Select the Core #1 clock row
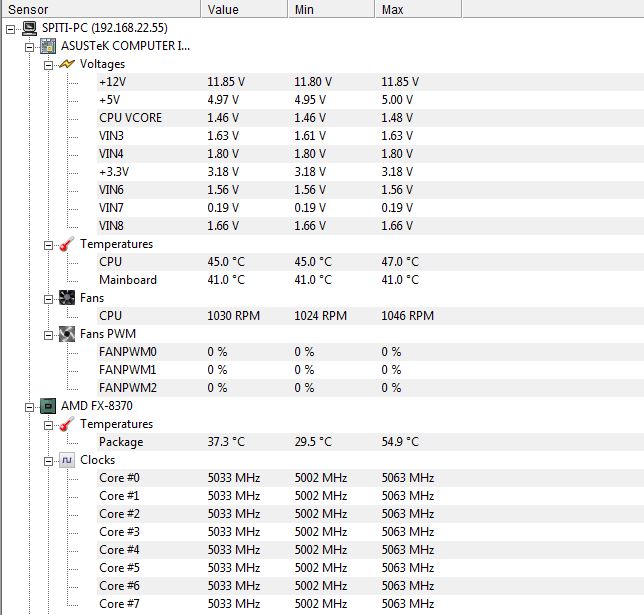This screenshot has width=644, height=615. click(370, 496)
